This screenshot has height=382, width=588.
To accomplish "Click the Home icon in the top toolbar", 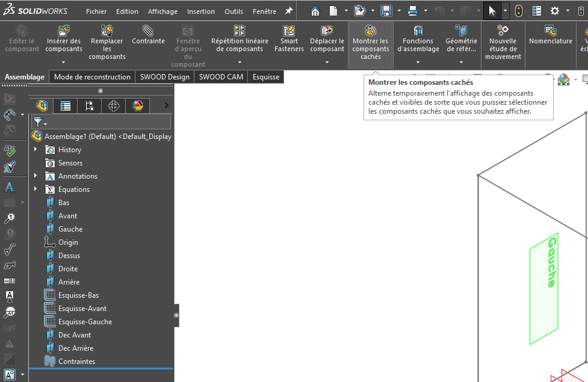I will point(315,11).
